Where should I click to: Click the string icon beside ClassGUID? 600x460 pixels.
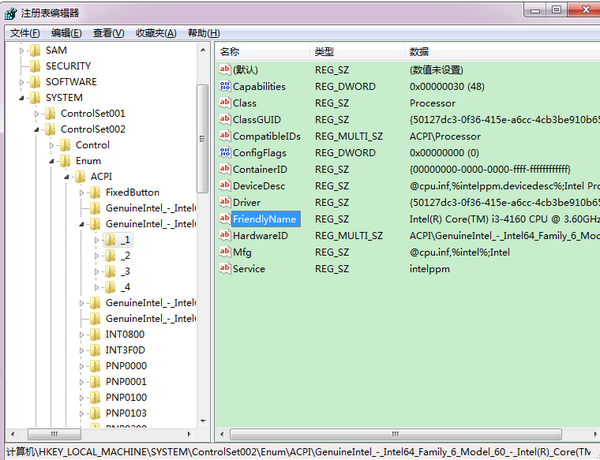tap(225, 119)
